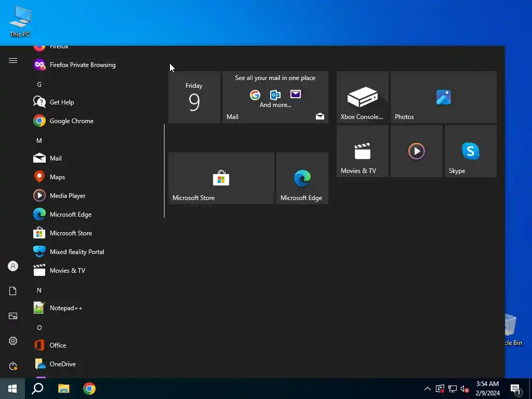Open Pictures from Start sidebar
The height and width of the screenshot is (399, 532).
pyautogui.click(x=13, y=316)
